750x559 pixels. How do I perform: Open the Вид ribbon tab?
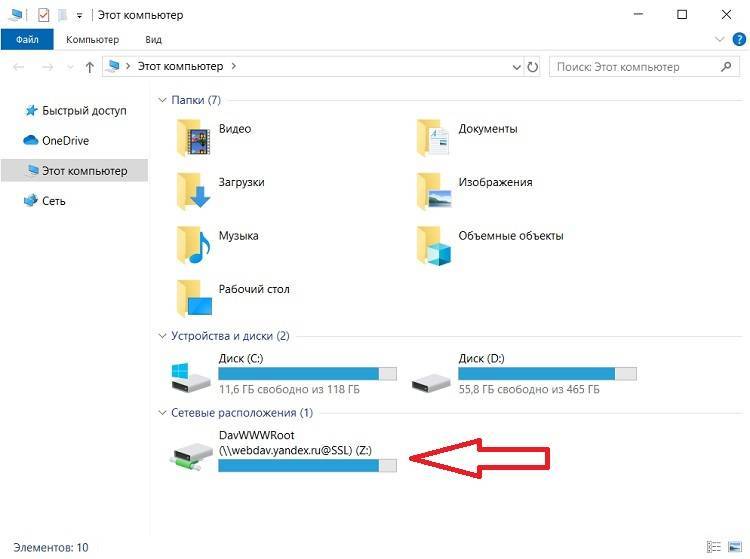click(x=154, y=40)
